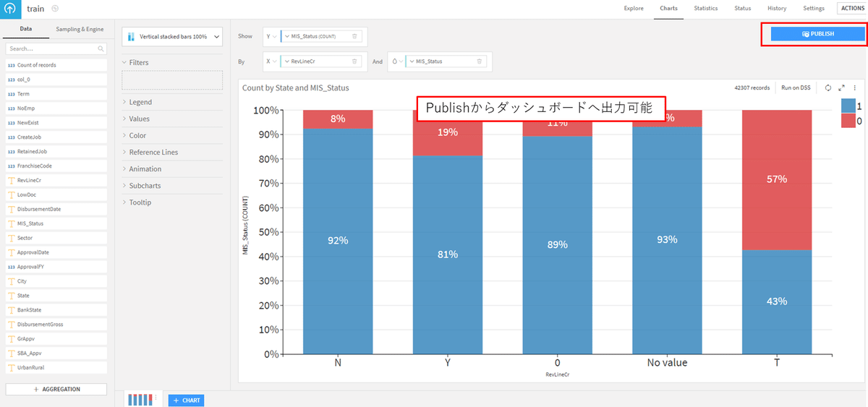Image resolution: width=868 pixels, height=407 pixels.
Task: Select the Count of records field
Action: (x=56, y=65)
